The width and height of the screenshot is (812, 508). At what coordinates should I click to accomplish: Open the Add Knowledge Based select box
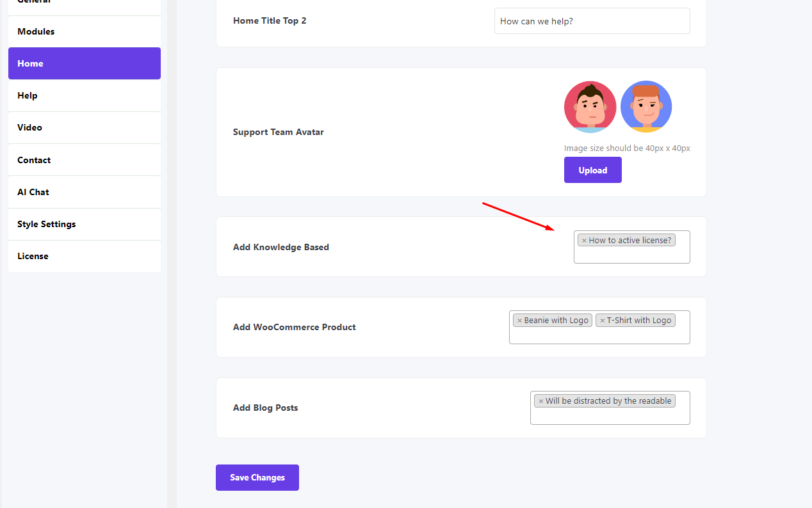(x=631, y=247)
